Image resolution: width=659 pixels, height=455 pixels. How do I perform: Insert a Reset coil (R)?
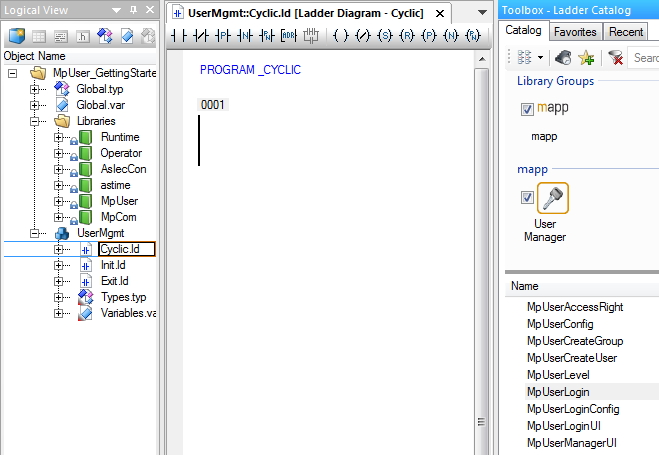pos(406,36)
